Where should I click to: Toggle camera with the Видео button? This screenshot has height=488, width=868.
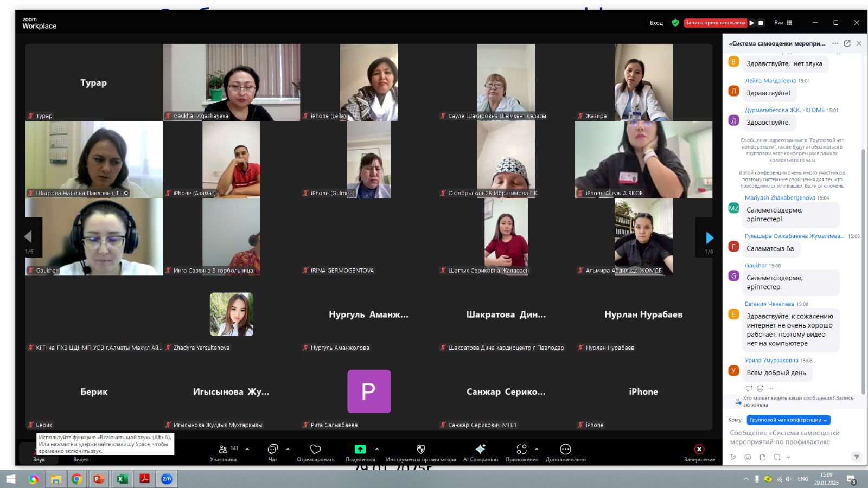click(81, 453)
